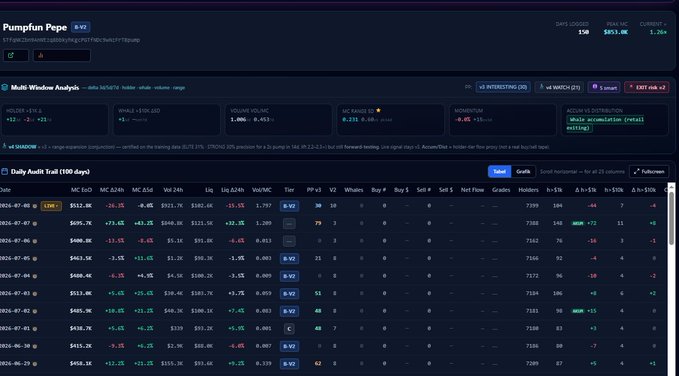Switch to the Grafik view
This screenshot has width=679, height=376.
pos(523,172)
